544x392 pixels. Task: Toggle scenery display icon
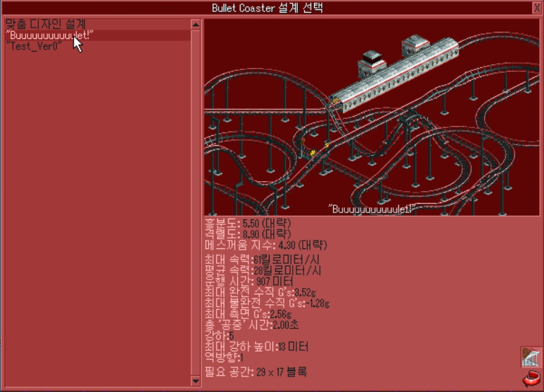point(531,357)
